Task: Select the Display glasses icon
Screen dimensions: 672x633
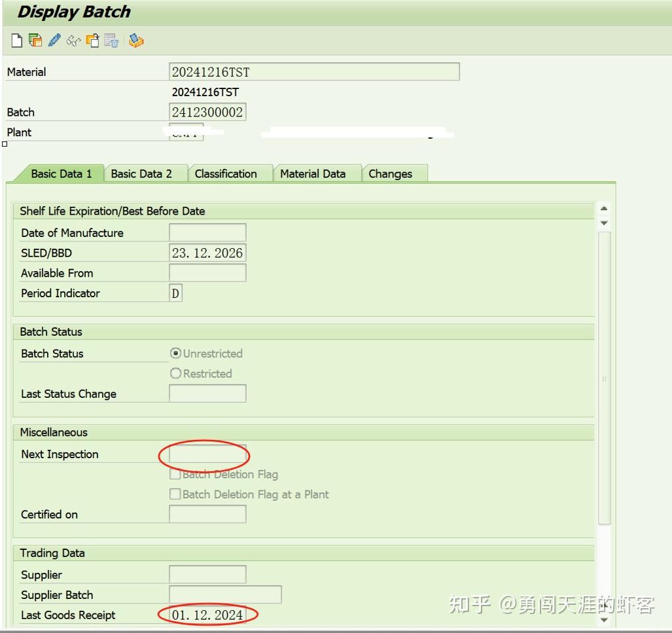Action: (x=73, y=41)
